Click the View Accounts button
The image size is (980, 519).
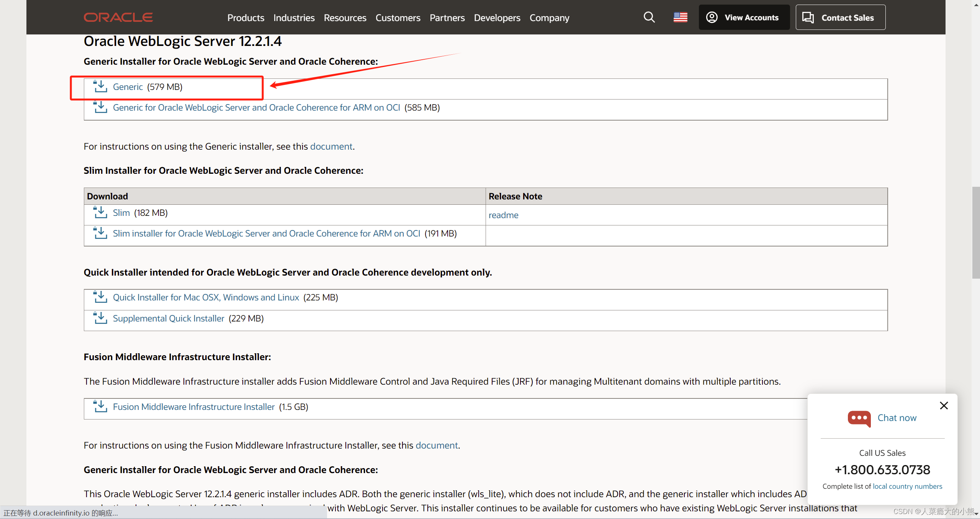[744, 17]
